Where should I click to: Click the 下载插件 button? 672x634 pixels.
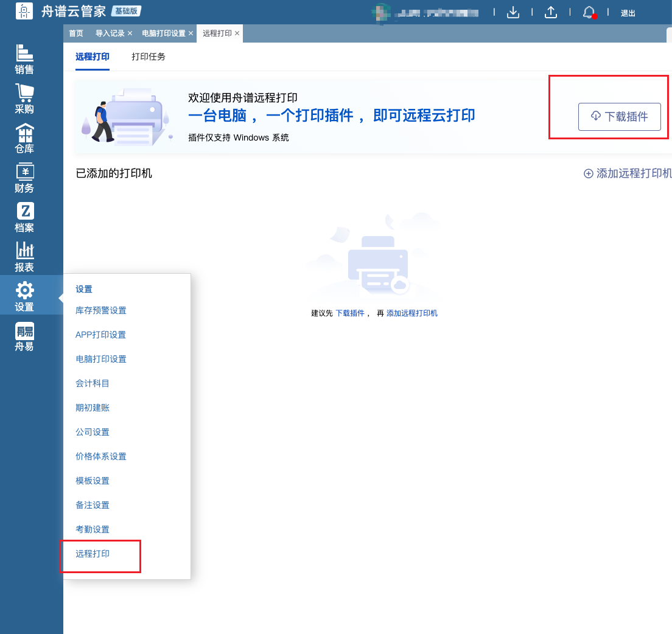(x=619, y=117)
